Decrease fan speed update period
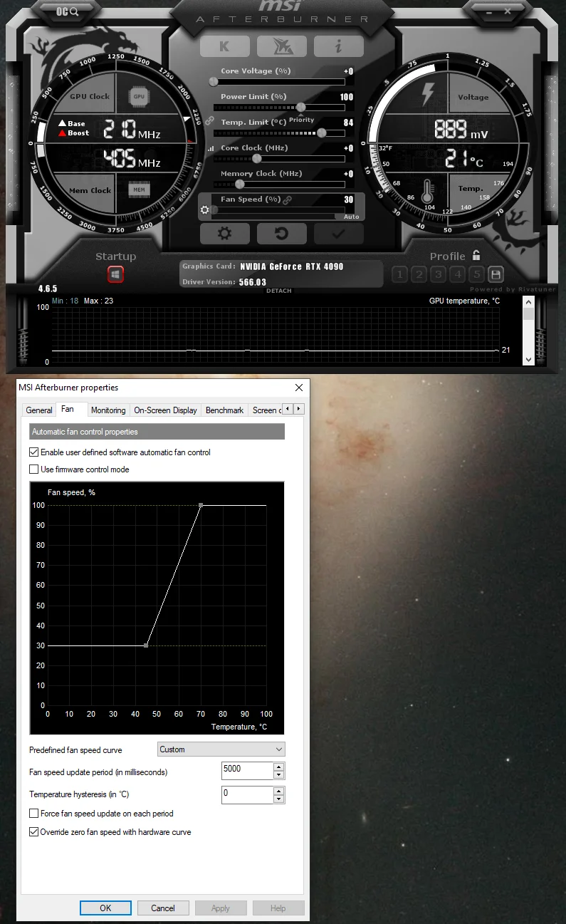Image resolution: width=566 pixels, height=924 pixels. pos(278,775)
